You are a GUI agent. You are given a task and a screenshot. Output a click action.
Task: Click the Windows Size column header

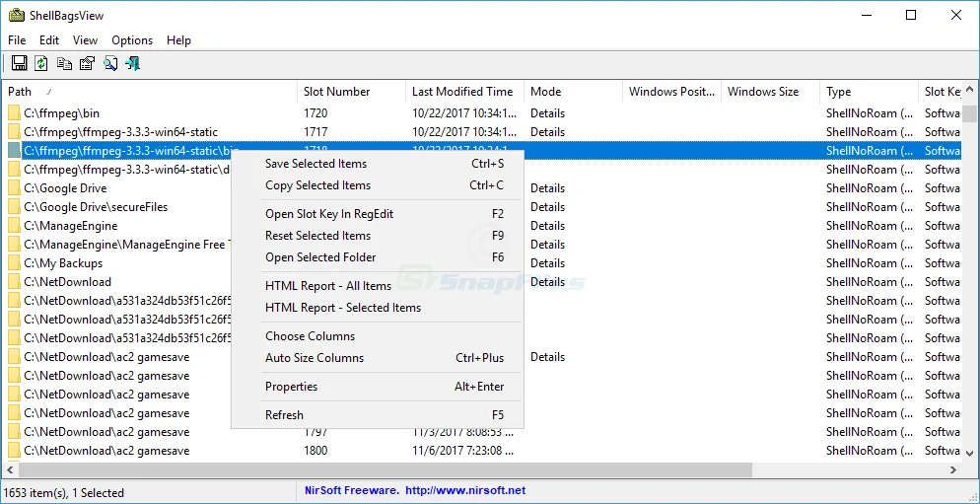point(770,92)
